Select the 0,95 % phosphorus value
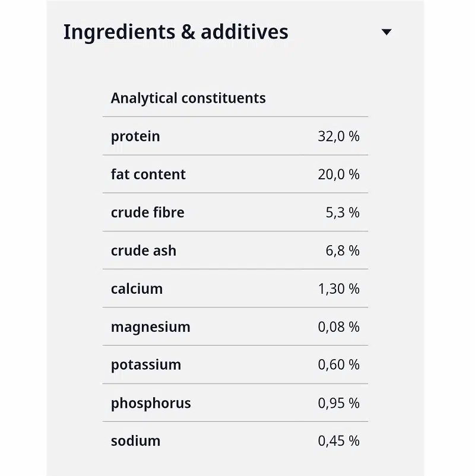Image resolution: width=475 pixels, height=476 pixels. 338,403
